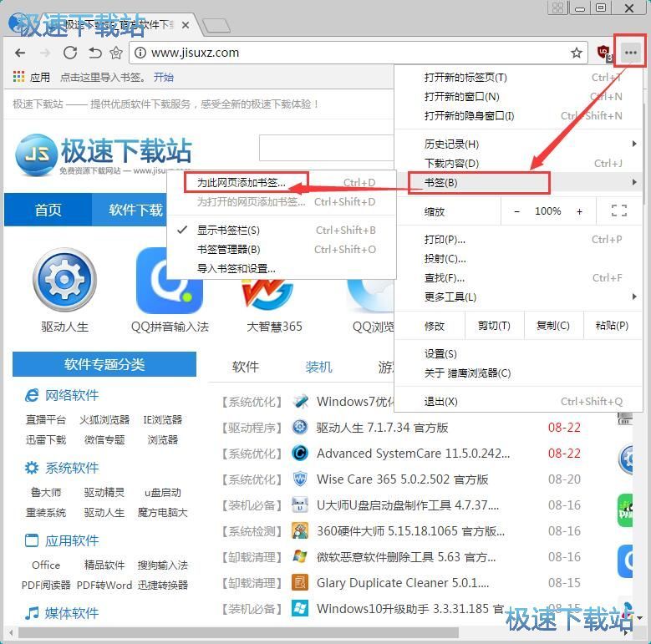Select 打开新的隐身窗口(I) menu item
Image resolution: width=651 pixels, height=644 pixels.
tap(518, 116)
